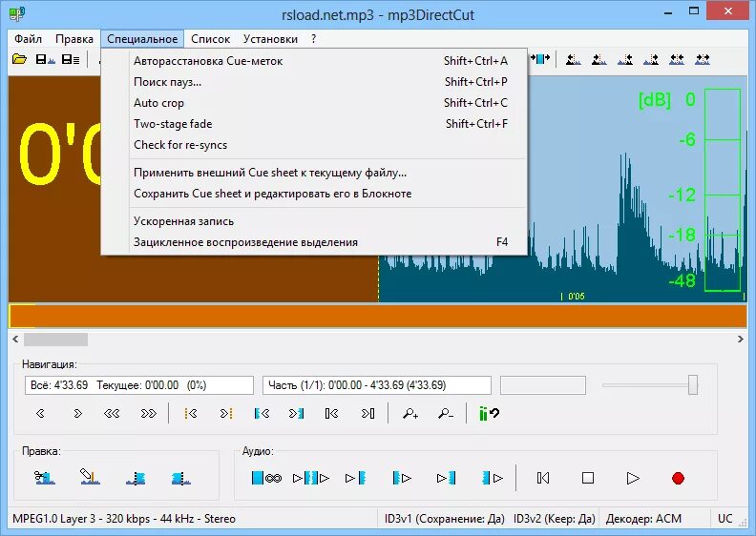
Task: Open the Установки menu
Action: click(x=270, y=39)
